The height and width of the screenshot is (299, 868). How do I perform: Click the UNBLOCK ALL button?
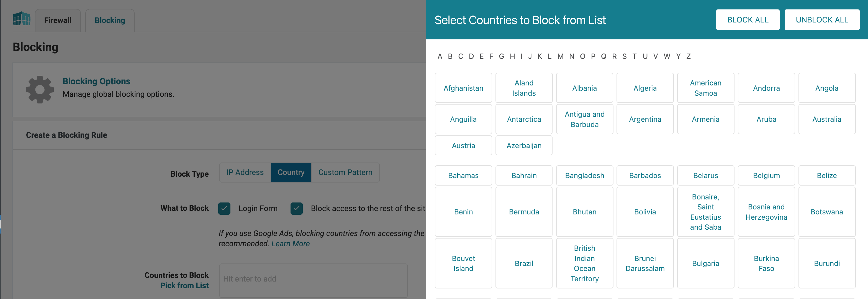point(822,20)
